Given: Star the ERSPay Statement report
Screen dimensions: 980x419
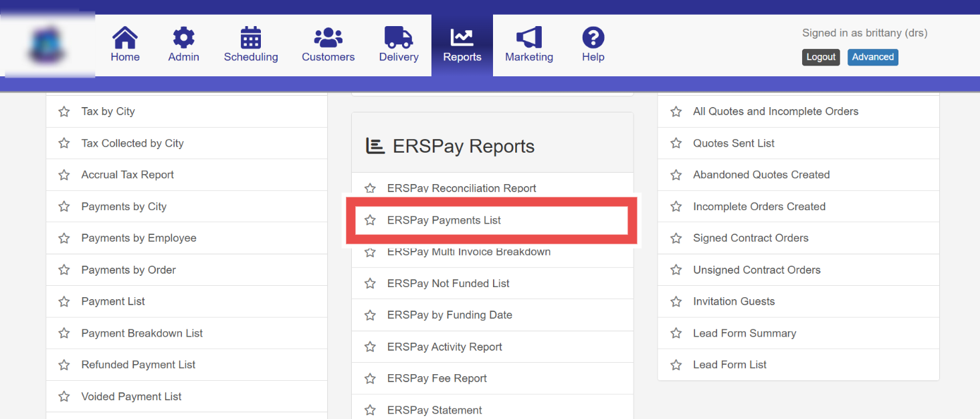Looking at the screenshot, I should [x=370, y=410].
